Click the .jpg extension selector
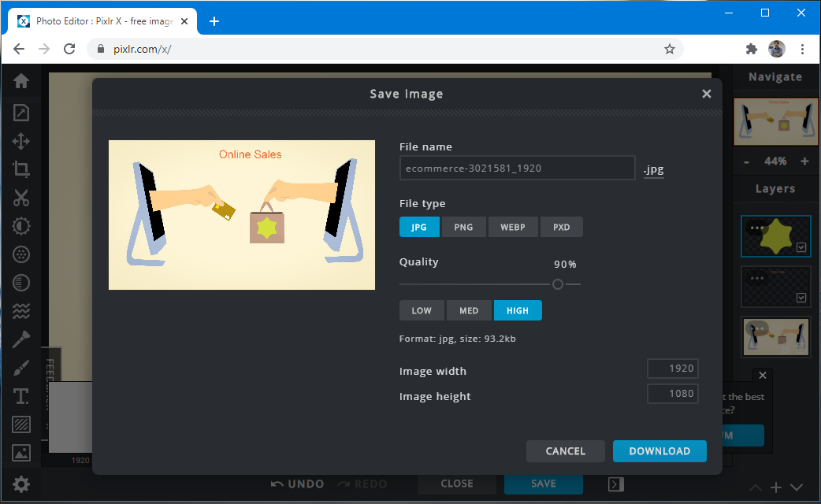The image size is (821, 504). click(x=653, y=169)
